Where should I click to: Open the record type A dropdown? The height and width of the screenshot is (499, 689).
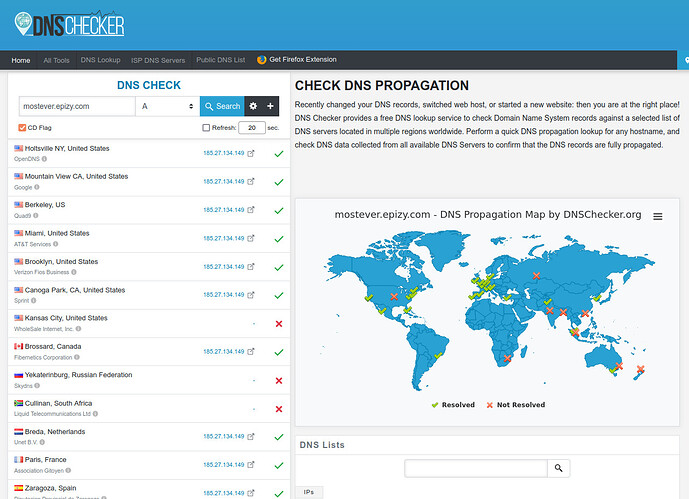(167, 106)
